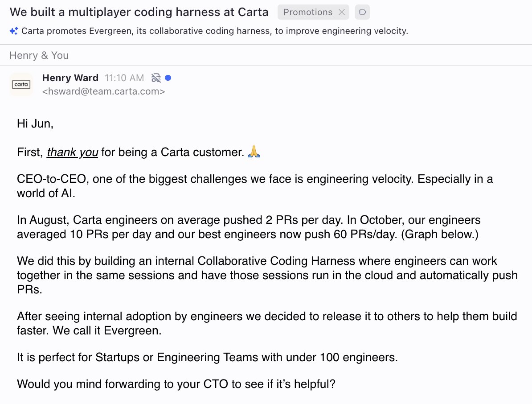Click the greeting 'Hi Jun,'

pyautogui.click(x=35, y=124)
